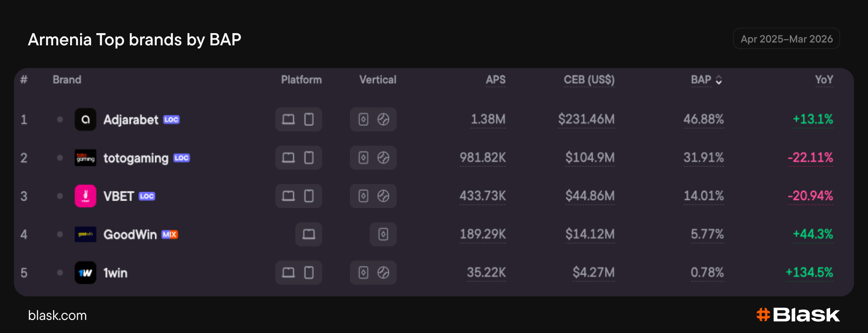Select the APS column header
Image resolution: width=868 pixels, height=333 pixels.
tap(495, 80)
